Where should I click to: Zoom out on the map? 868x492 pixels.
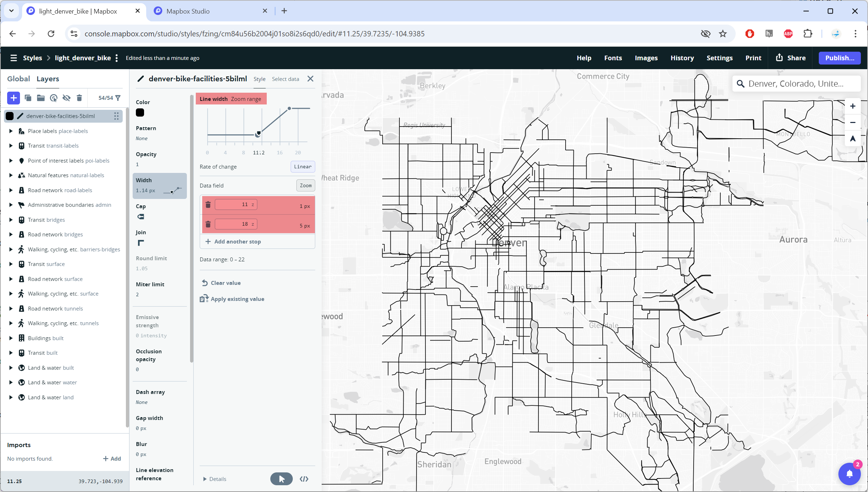853,122
